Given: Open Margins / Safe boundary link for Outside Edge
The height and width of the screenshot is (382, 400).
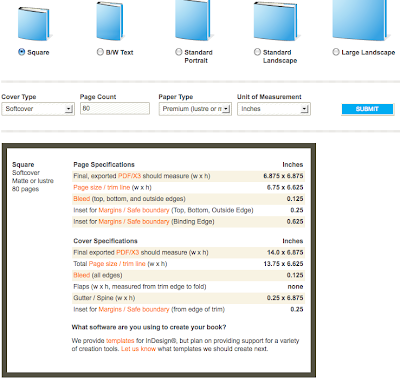Looking at the screenshot, I should pos(134,210).
